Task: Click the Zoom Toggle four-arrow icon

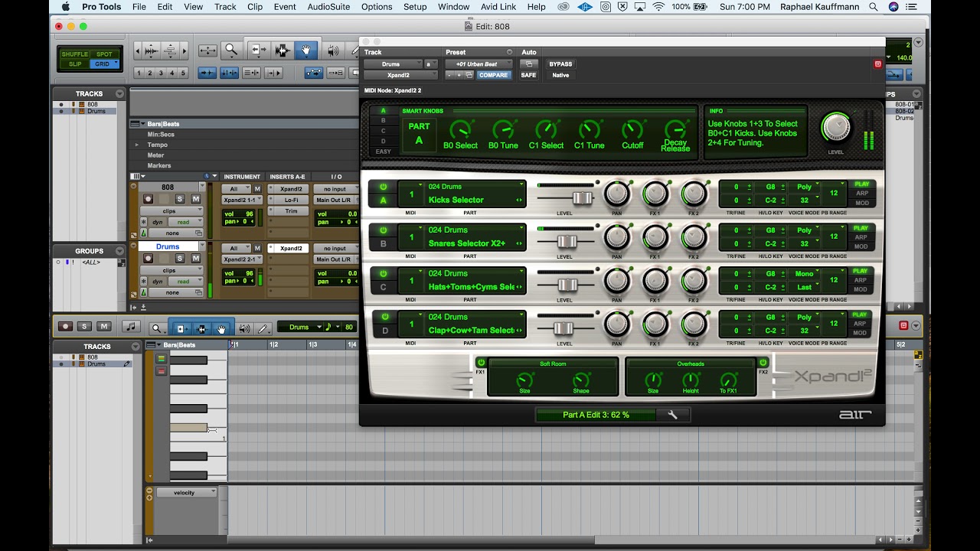Action: click(x=207, y=51)
